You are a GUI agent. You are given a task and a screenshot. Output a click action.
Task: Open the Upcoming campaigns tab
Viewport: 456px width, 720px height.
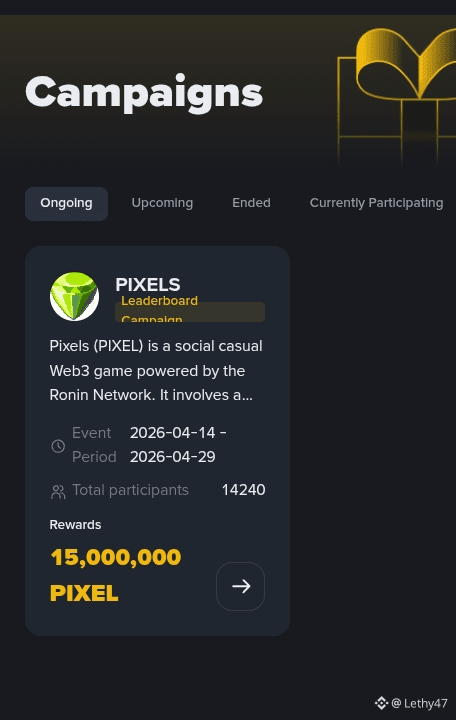click(162, 203)
